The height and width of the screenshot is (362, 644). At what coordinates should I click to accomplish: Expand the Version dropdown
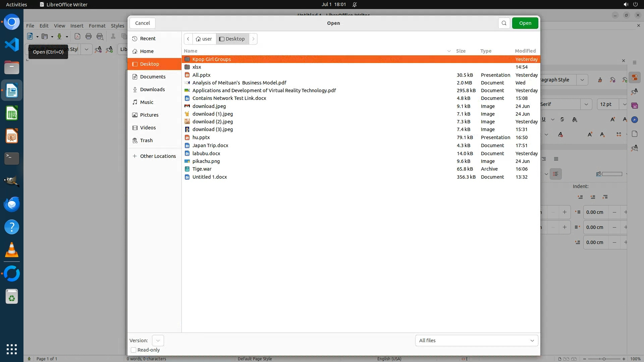coord(158,341)
